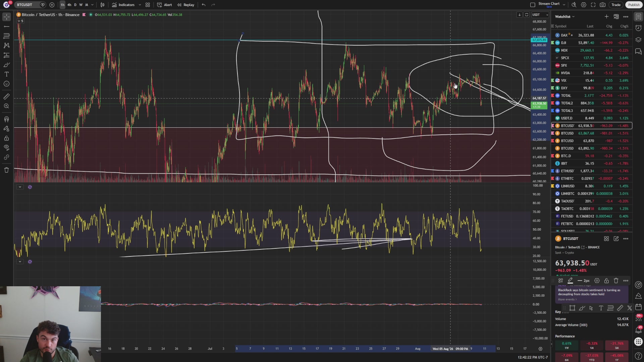This screenshot has width=644, height=362.
Task: Open the chart type candles selector
Action: 102,5
